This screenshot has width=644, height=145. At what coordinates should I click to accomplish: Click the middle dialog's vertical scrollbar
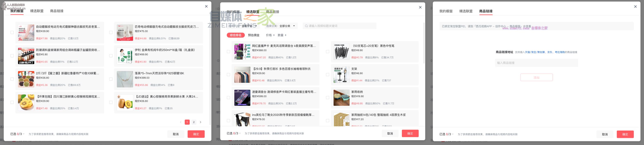coord(424,43)
